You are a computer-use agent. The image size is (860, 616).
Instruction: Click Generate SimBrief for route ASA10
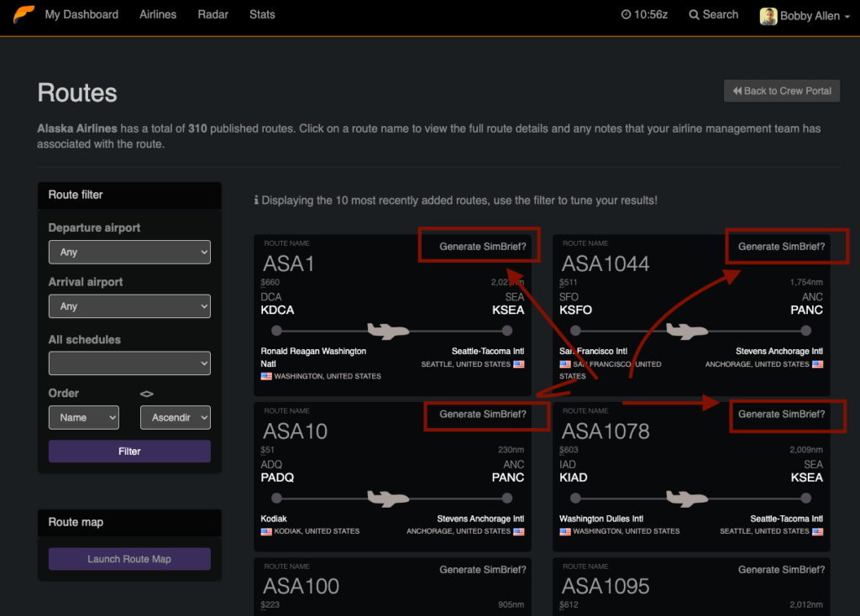point(483,415)
